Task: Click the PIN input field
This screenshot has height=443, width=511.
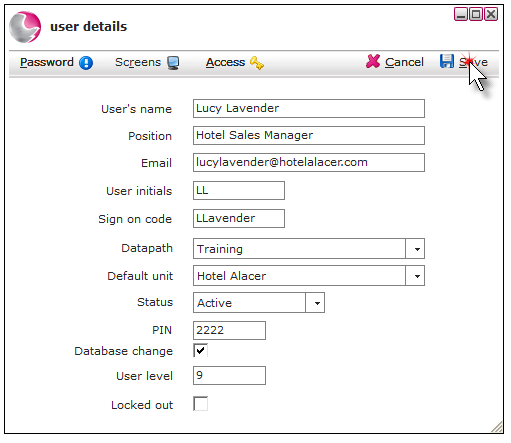Action: pos(229,331)
